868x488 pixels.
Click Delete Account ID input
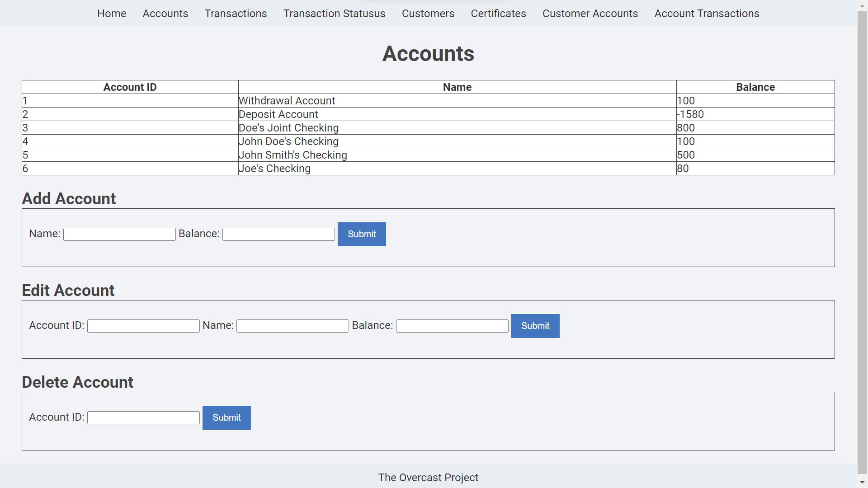(x=143, y=418)
